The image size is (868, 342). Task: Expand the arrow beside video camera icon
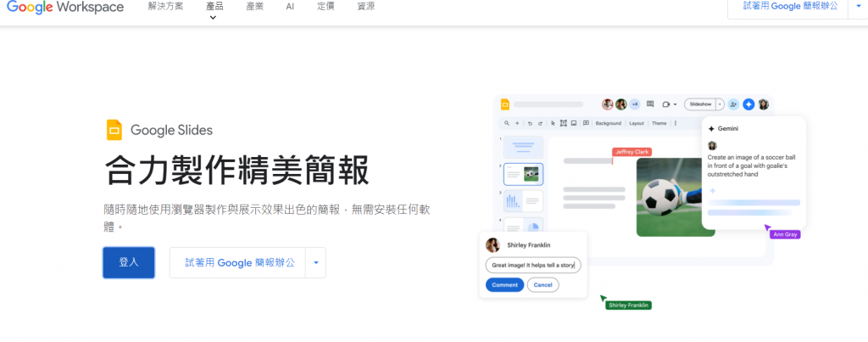point(676,104)
